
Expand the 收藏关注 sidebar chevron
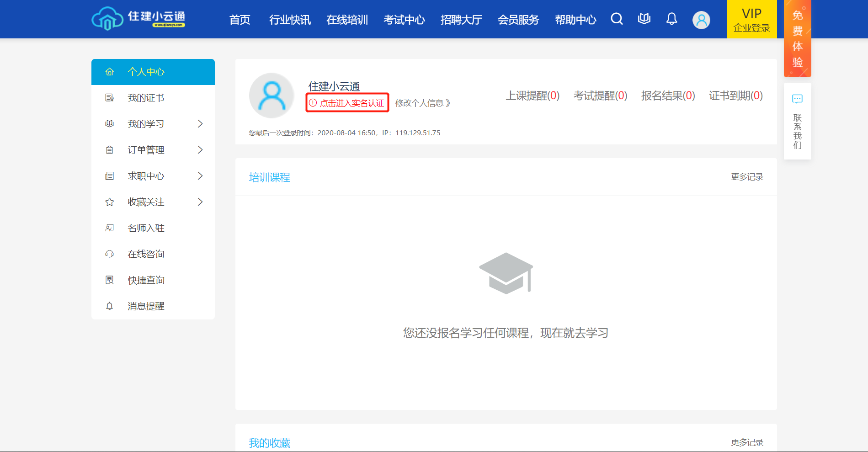coord(200,202)
